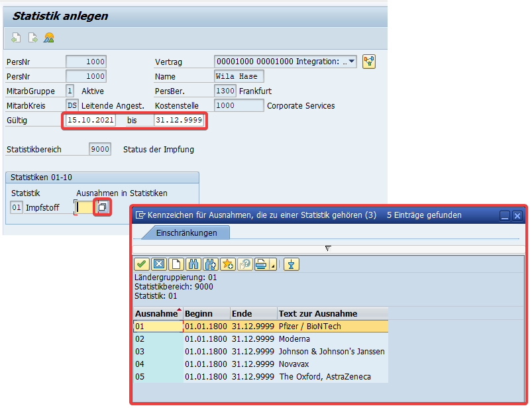
Task: Click the Ende column header
Action: click(x=254, y=313)
